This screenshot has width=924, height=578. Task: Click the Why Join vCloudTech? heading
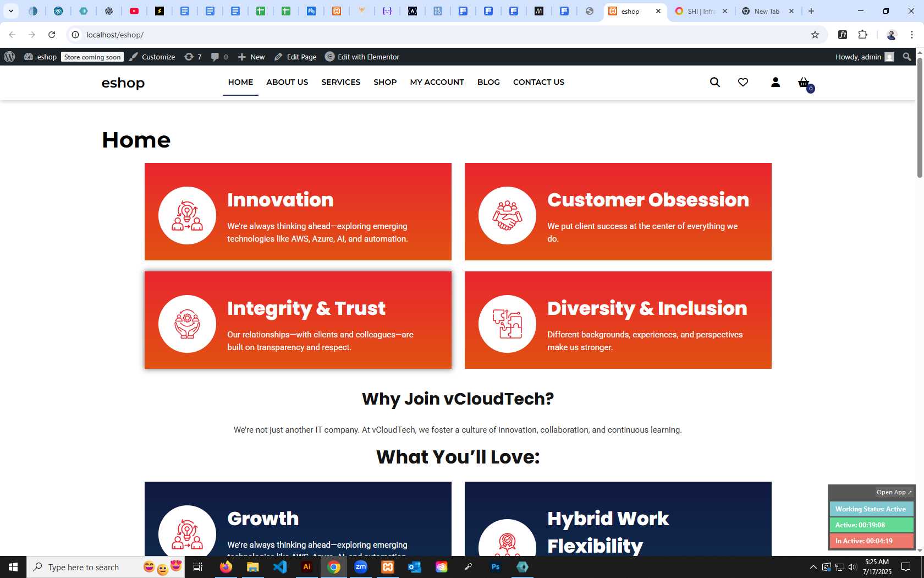[x=458, y=399]
